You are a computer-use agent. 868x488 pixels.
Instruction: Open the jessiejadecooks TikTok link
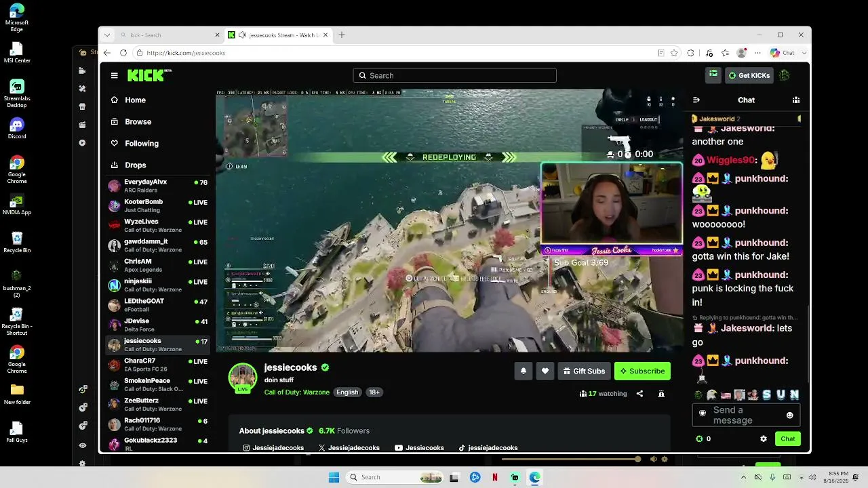coord(488,448)
